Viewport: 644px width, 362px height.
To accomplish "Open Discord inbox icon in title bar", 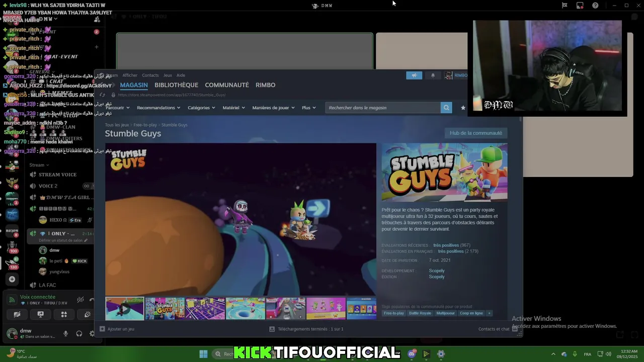I will [580, 6].
